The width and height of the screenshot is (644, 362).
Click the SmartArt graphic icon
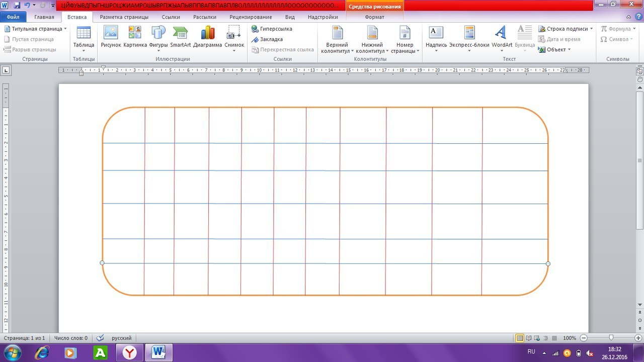point(180,33)
